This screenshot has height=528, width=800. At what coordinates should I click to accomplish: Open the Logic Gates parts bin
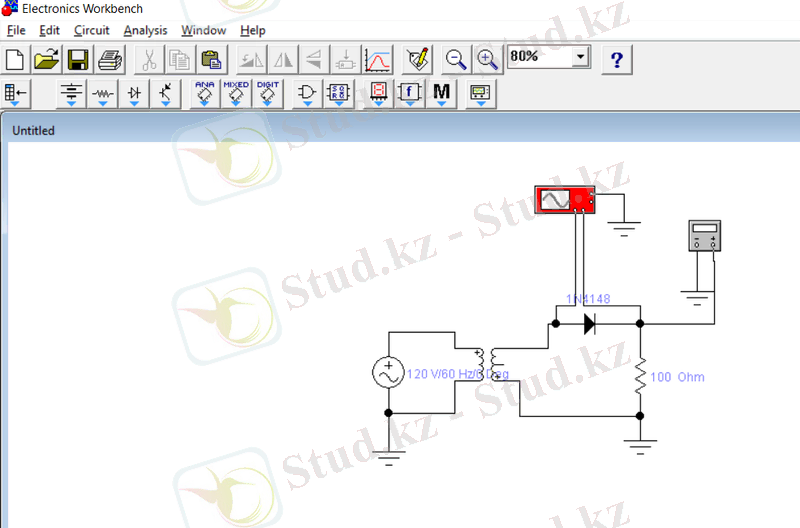pos(307,94)
